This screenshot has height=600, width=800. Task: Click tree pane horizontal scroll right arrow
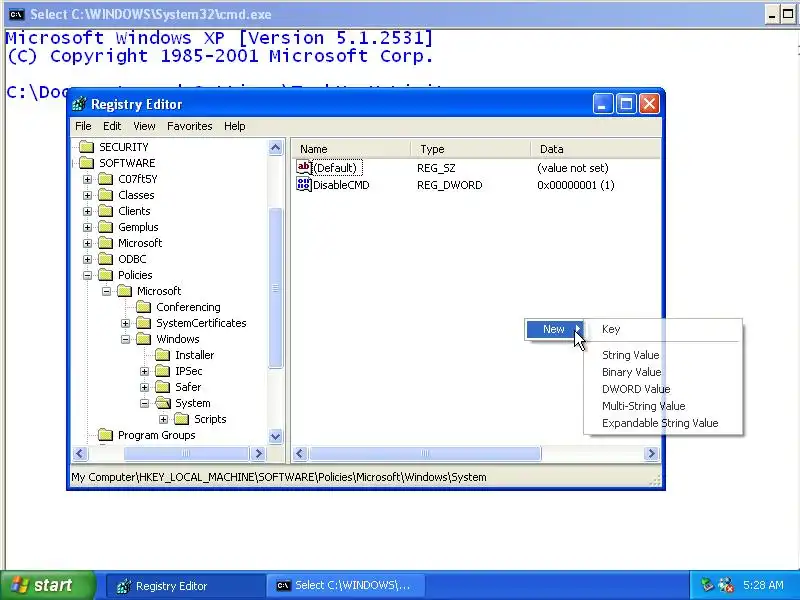pyautogui.click(x=258, y=454)
